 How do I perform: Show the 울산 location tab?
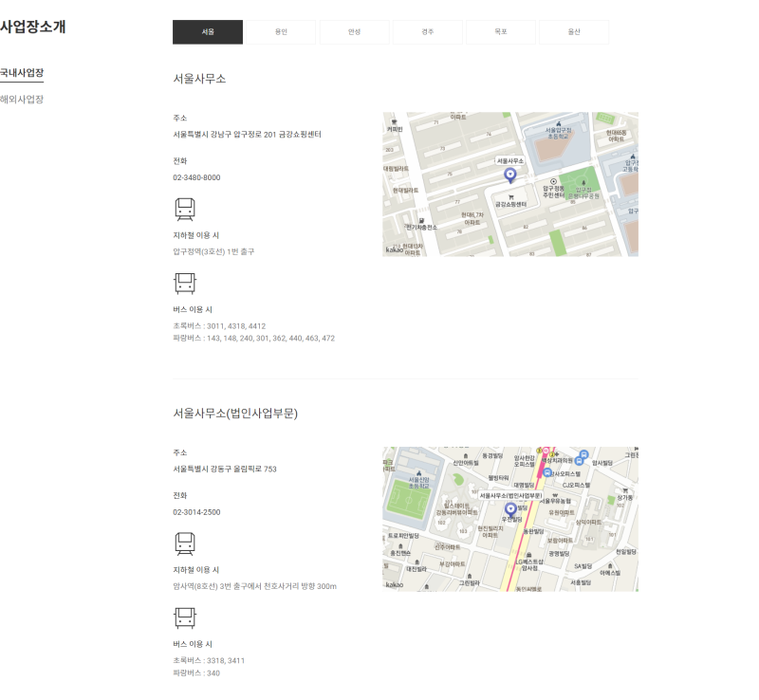[x=574, y=32]
